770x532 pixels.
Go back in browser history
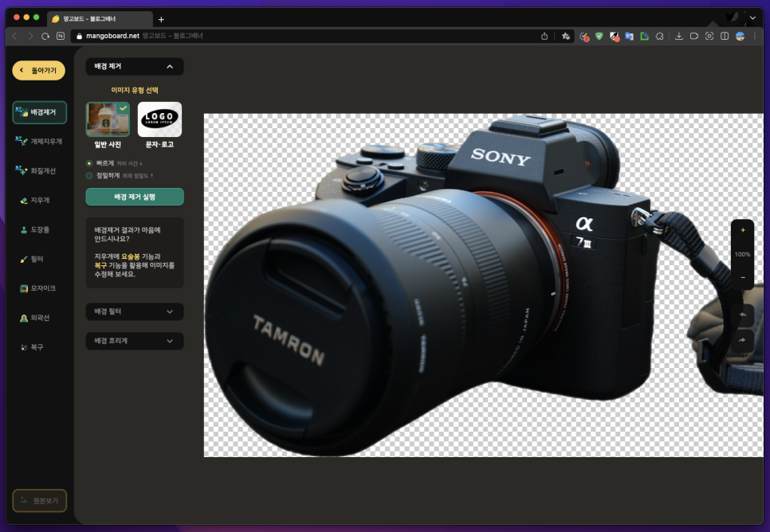pyautogui.click(x=14, y=36)
